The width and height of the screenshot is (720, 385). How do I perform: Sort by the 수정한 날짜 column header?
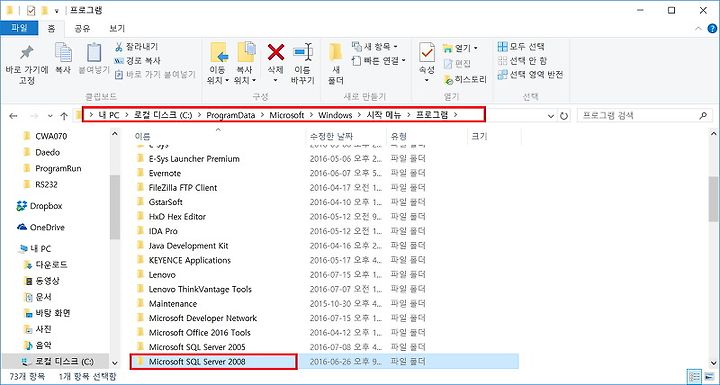[x=346, y=136]
